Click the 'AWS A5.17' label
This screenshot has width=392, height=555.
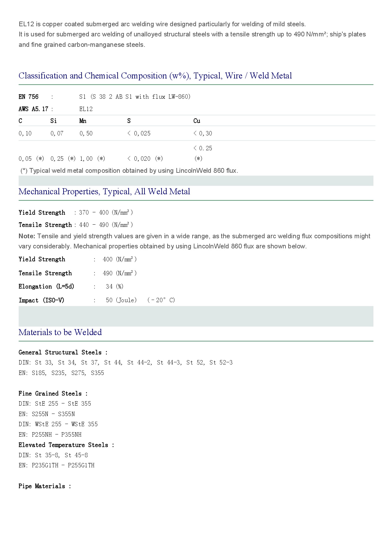click(x=34, y=109)
